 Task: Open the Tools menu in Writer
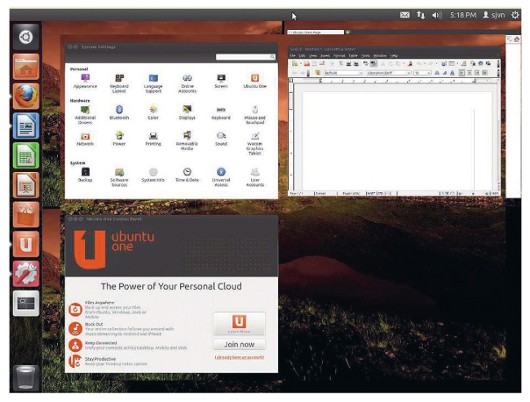[365, 56]
